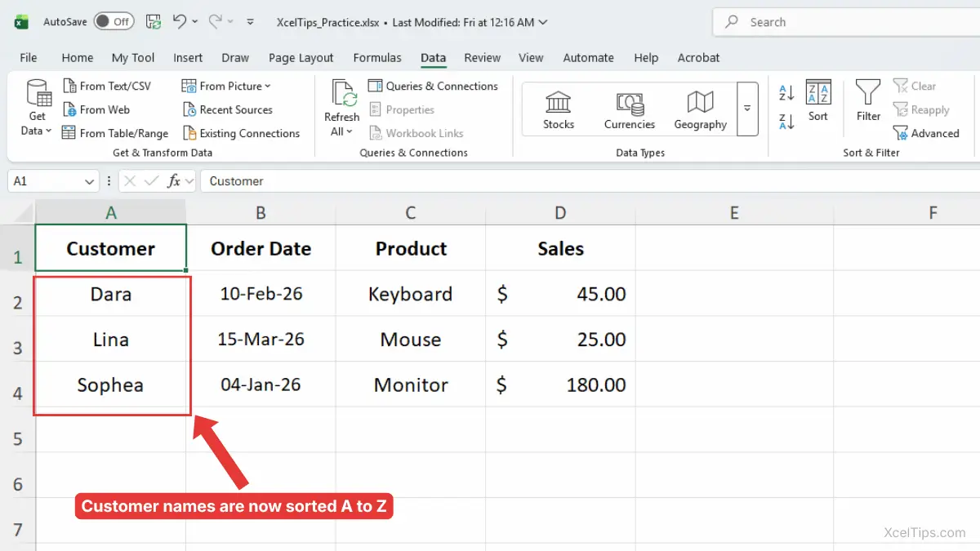Select the Stocks data type
The width and height of the screenshot is (980, 551).
pos(559,109)
